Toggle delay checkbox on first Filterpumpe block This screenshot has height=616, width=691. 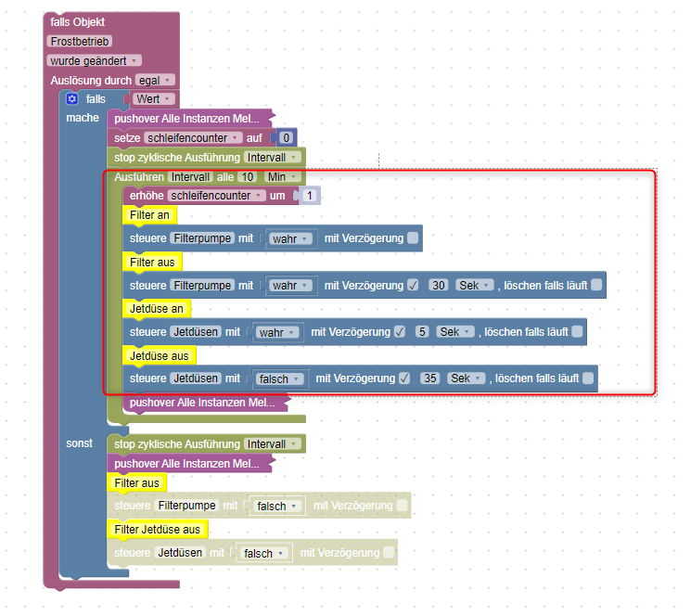coord(413,237)
